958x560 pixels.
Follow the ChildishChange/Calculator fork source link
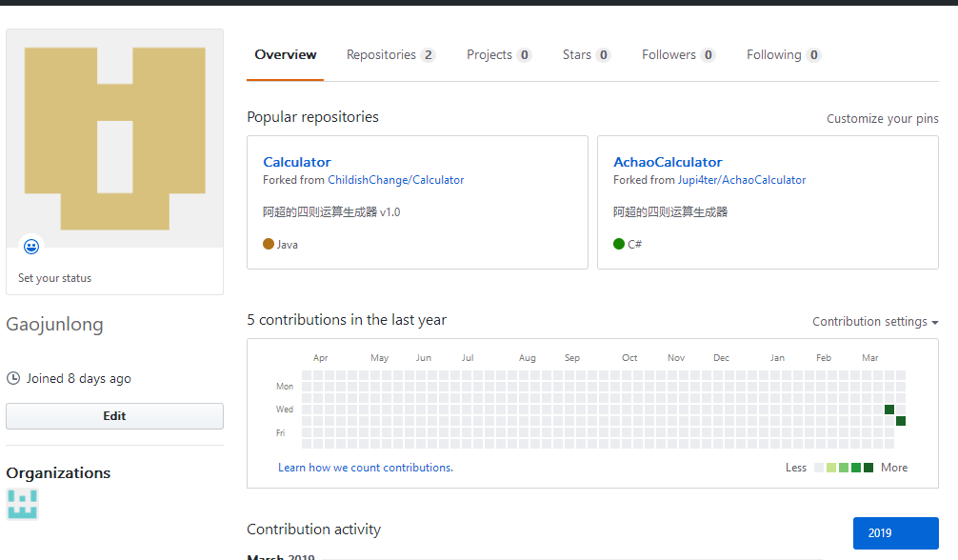(396, 180)
